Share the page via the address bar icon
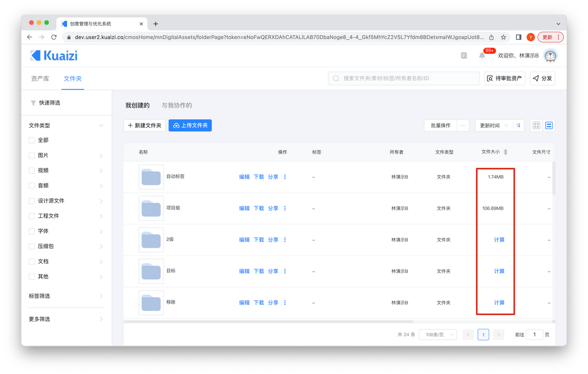The height and width of the screenshot is (374, 588). tap(491, 37)
